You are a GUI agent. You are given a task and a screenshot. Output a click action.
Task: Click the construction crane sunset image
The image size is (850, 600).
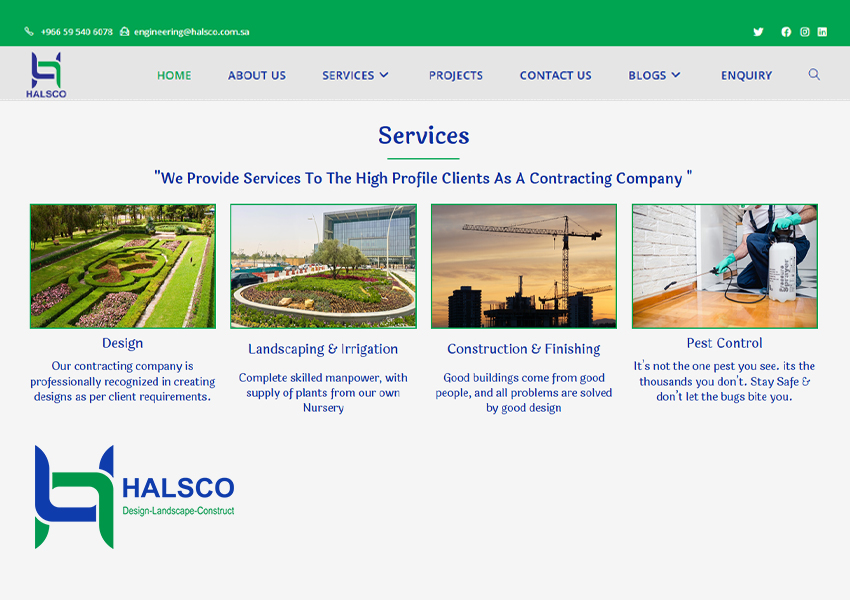(524, 266)
